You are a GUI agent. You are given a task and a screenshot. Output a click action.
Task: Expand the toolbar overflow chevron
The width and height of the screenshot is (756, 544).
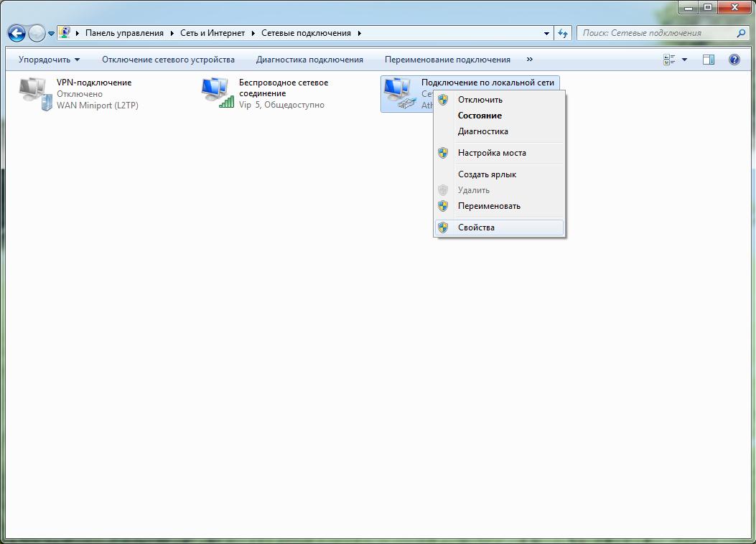[530, 60]
